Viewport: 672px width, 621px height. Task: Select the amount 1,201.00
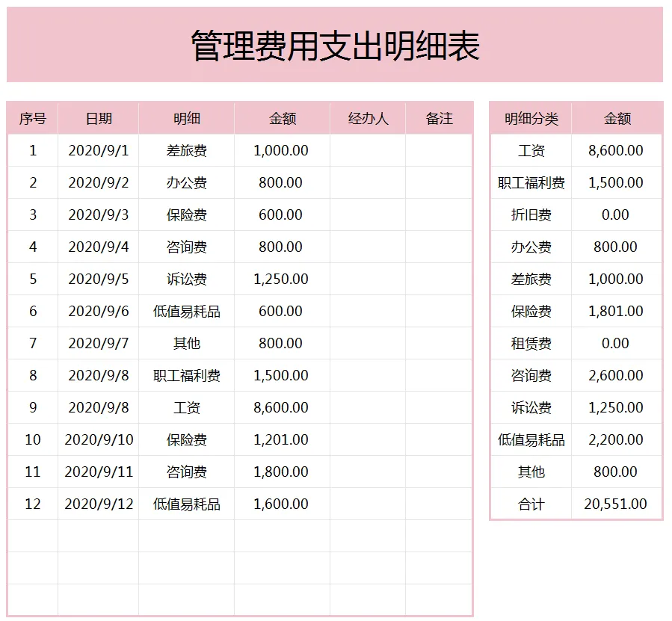click(x=281, y=439)
